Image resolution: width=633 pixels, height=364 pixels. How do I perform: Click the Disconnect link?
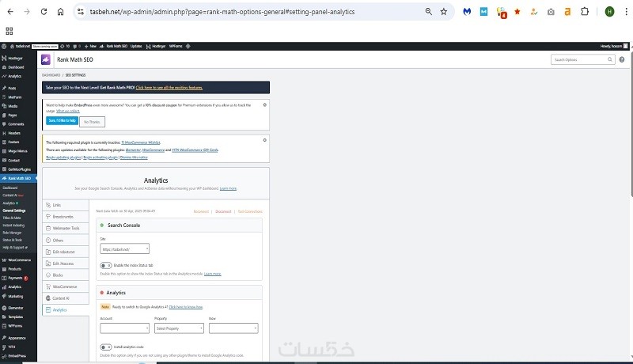point(223,211)
